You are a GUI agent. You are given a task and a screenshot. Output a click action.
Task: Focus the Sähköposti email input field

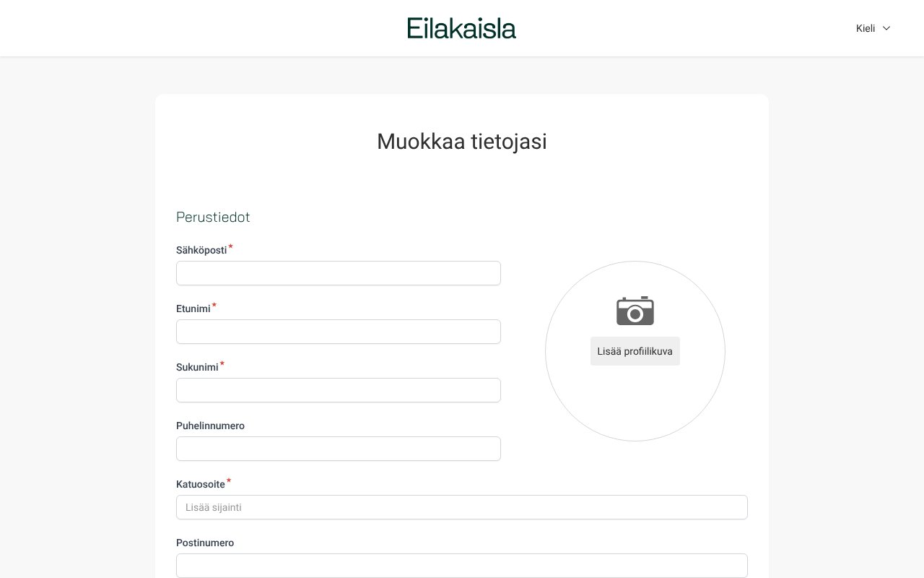(x=339, y=273)
